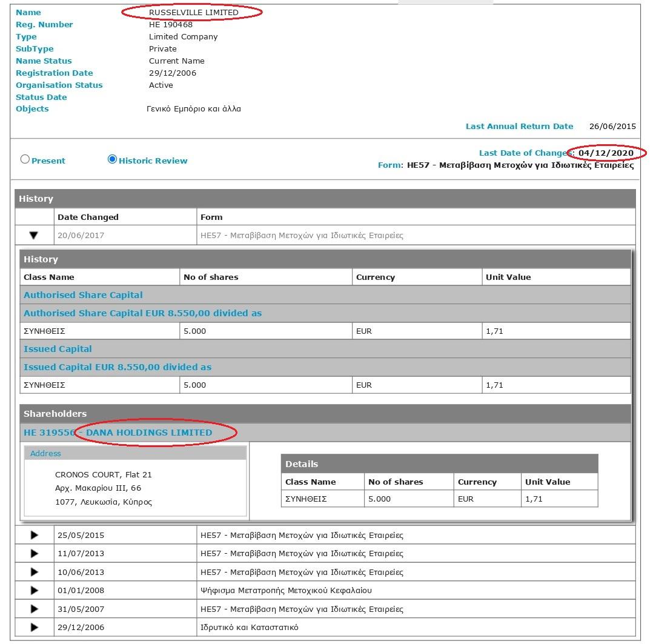Expand the 11/07/2013 history row
Viewport: 656px width, 644px height.
click(34, 554)
